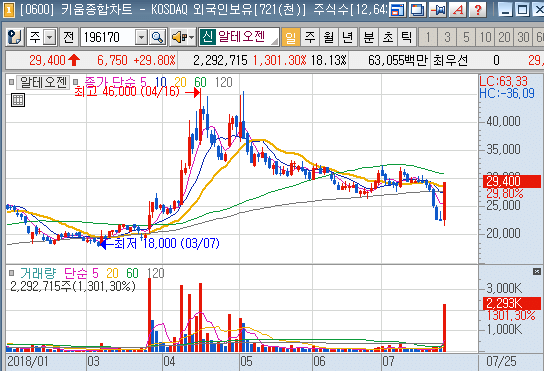The height and width of the screenshot is (371, 544).
Task: Click the green '신' badge icon
Action: coord(207,37)
